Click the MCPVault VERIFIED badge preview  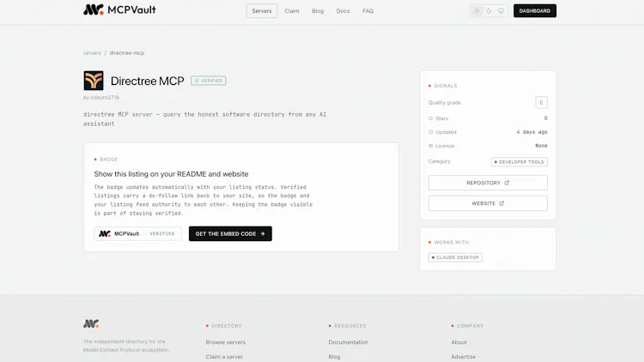[x=137, y=233]
